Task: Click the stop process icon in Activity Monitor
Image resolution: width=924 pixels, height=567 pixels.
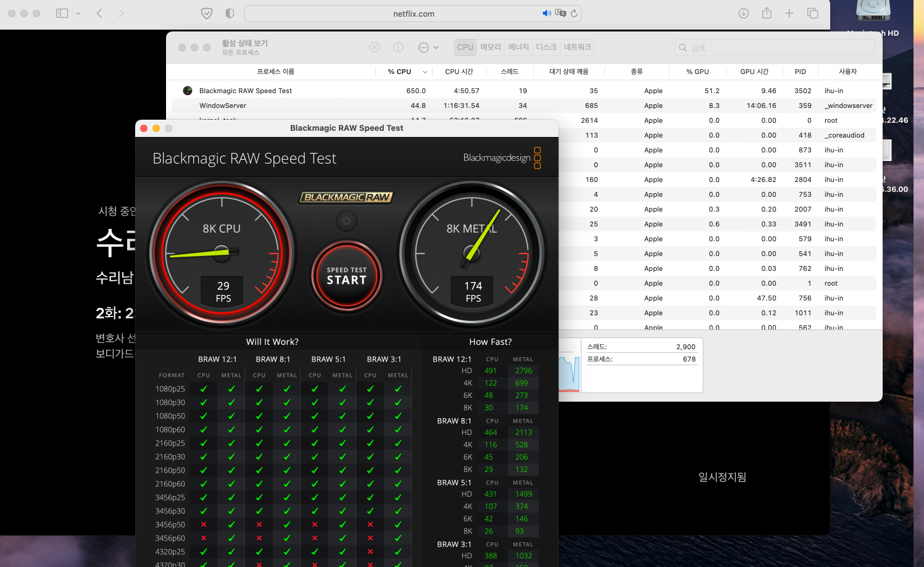Action: (375, 48)
